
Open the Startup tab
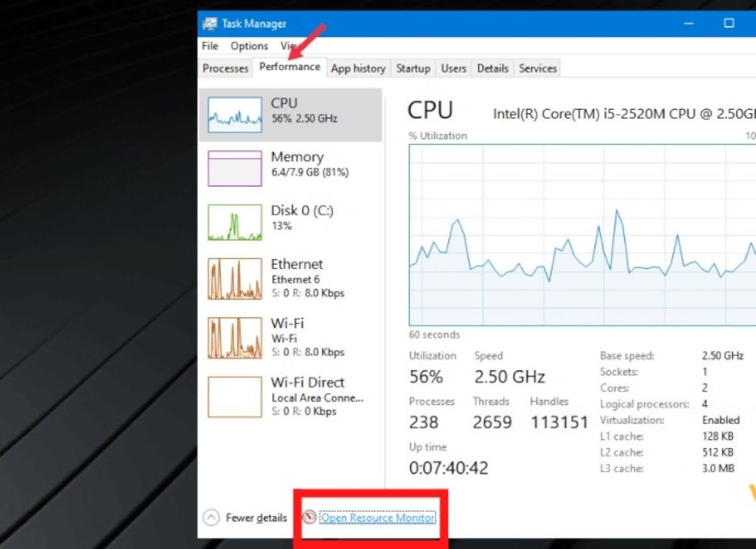413,69
